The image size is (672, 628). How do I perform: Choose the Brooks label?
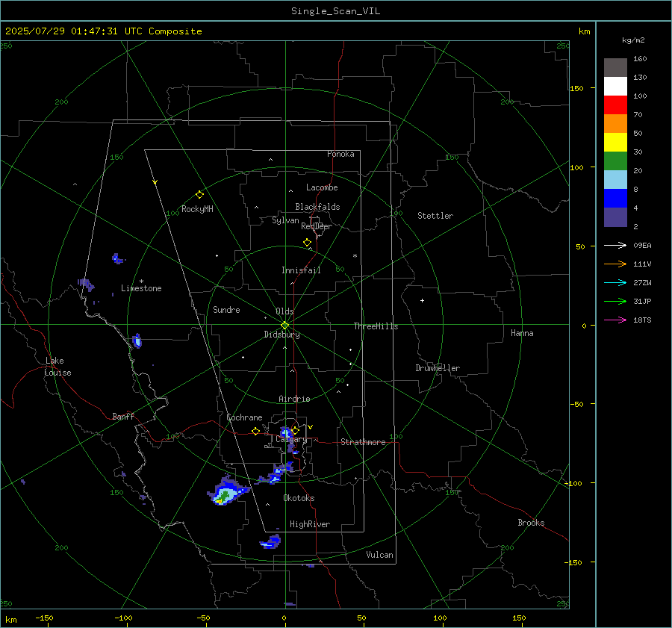click(531, 523)
